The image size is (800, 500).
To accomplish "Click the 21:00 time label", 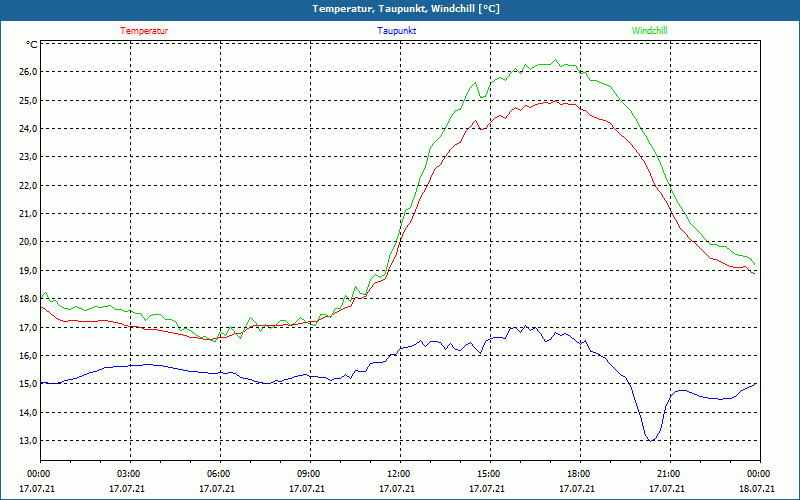I will [x=670, y=474].
